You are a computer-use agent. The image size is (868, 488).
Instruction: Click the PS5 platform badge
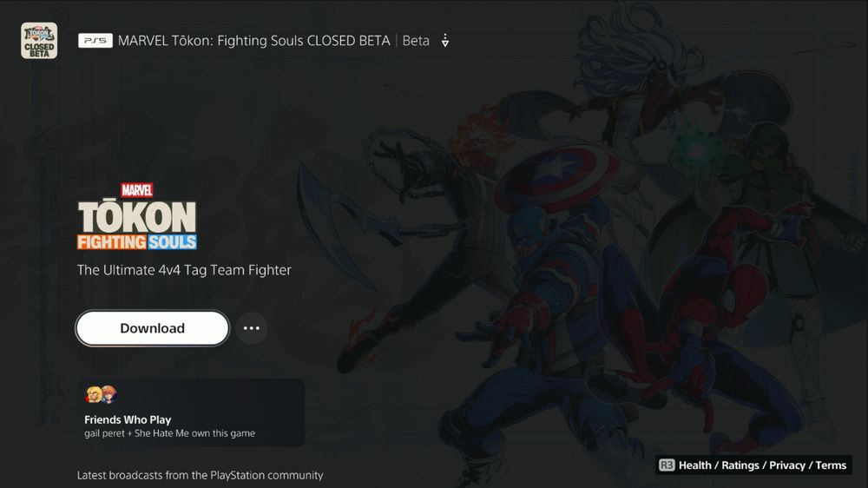95,41
